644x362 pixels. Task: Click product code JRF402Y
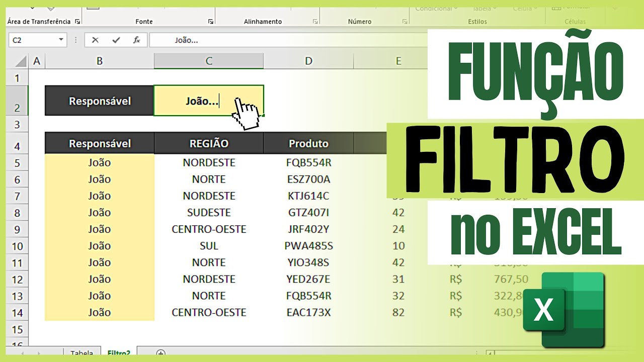[308, 229]
